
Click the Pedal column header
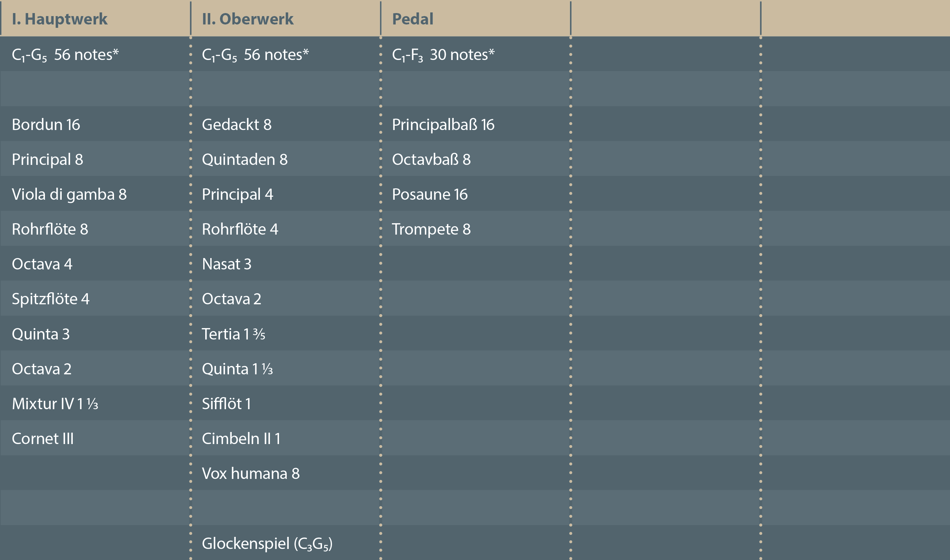[x=413, y=19]
